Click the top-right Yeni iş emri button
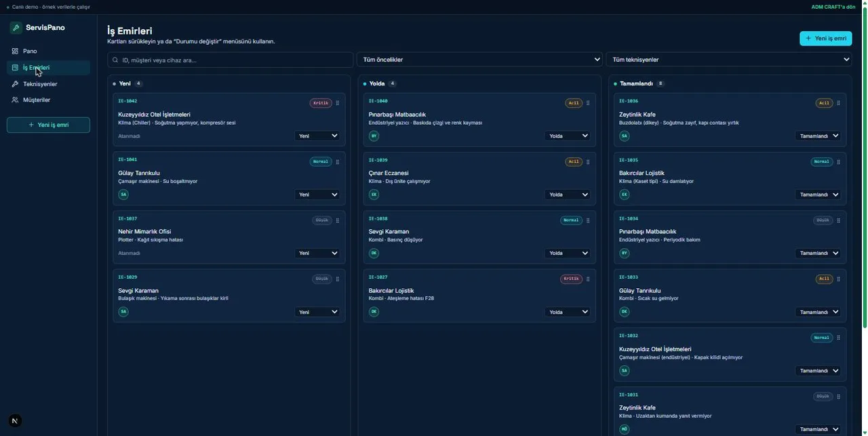Screen dimensions: 868x436 point(825,38)
